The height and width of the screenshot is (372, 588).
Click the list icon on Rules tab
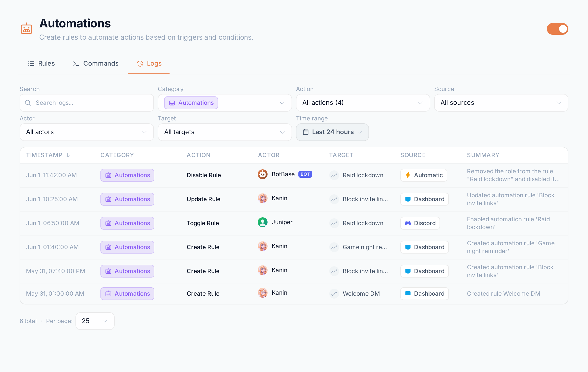point(31,64)
